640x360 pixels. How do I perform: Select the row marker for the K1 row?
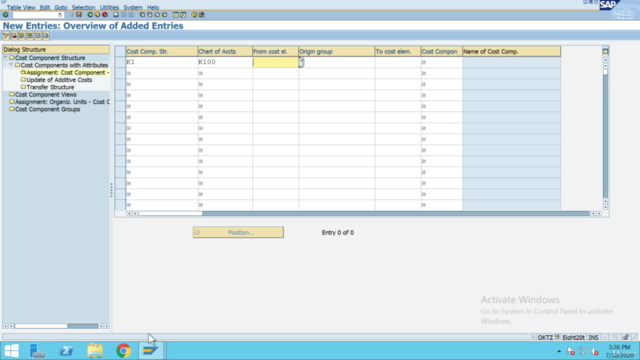tap(120, 62)
